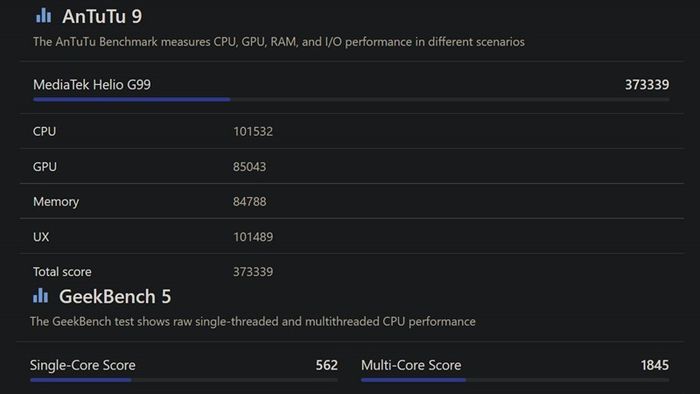Click the Multi-Core Score progress bar
Viewport: 700px width, 394px height.
coord(515,380)
